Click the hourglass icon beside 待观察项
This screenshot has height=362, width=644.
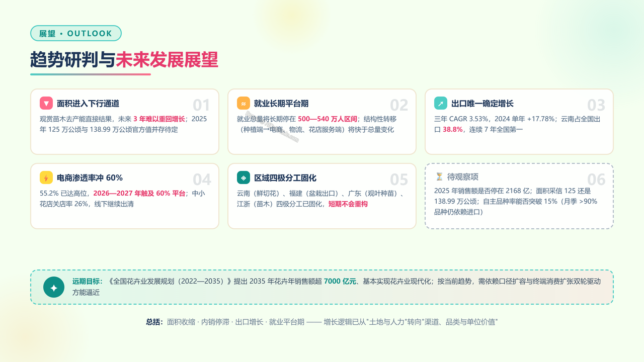pos(439,177)
